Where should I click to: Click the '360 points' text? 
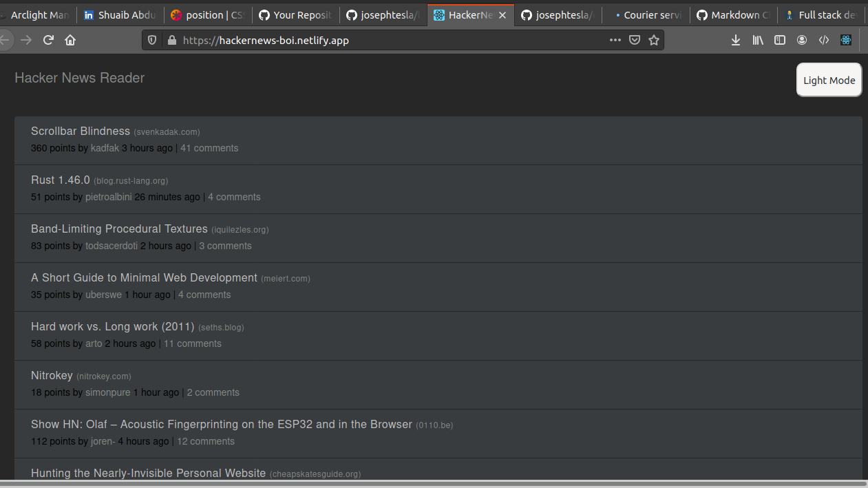[53, 148]
